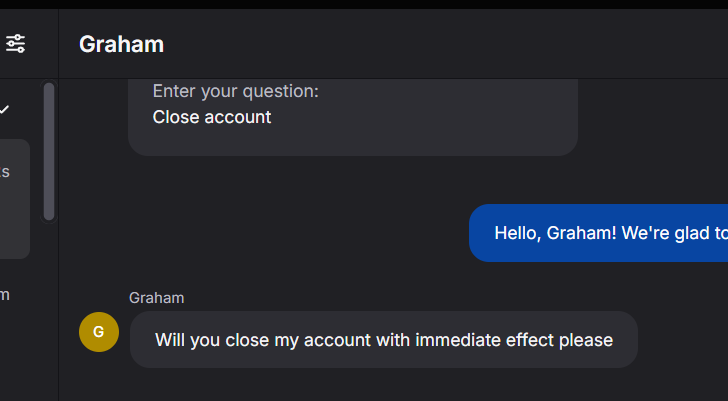The width and height of the screenshot is (728, 401).
Task: Click the "Graham" chat header title
Action: point(121,45)
